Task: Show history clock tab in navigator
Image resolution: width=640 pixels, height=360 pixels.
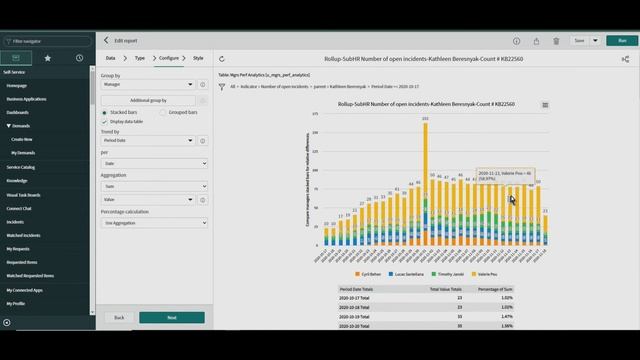Action: pos(79,58)
